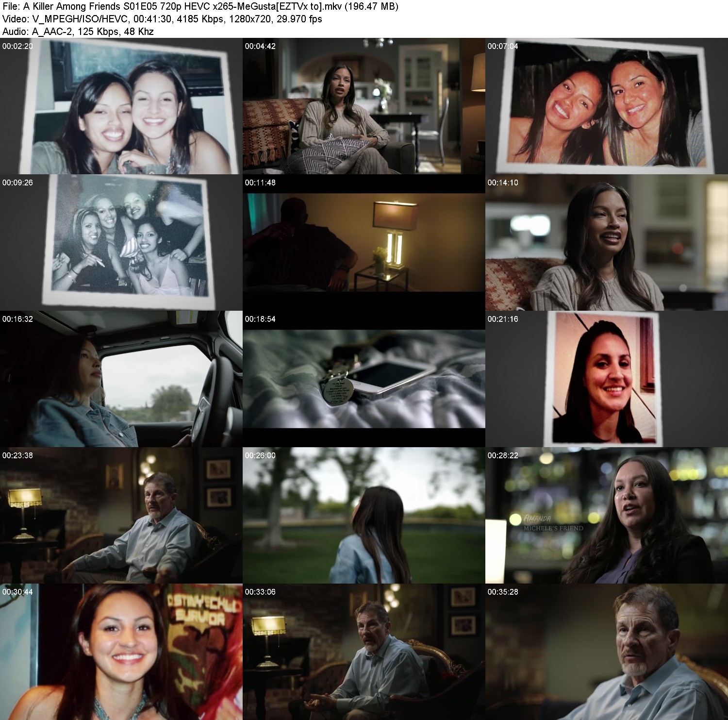The height and width of the screenshot is (720, 728).
Task: Click the Audio info line
Action: [78, 32]
